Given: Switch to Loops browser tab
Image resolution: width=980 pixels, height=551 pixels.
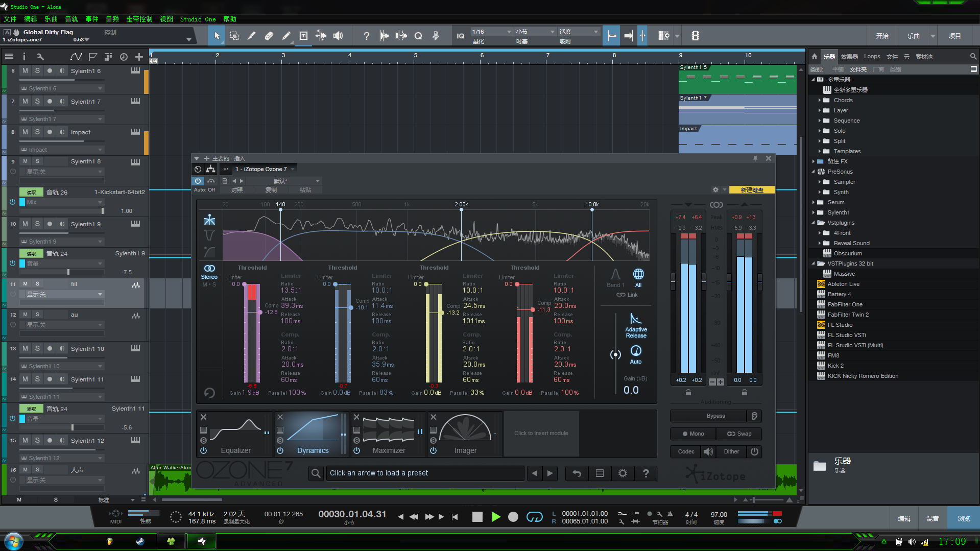Looking at the screenshot, I should coord(872,57).
